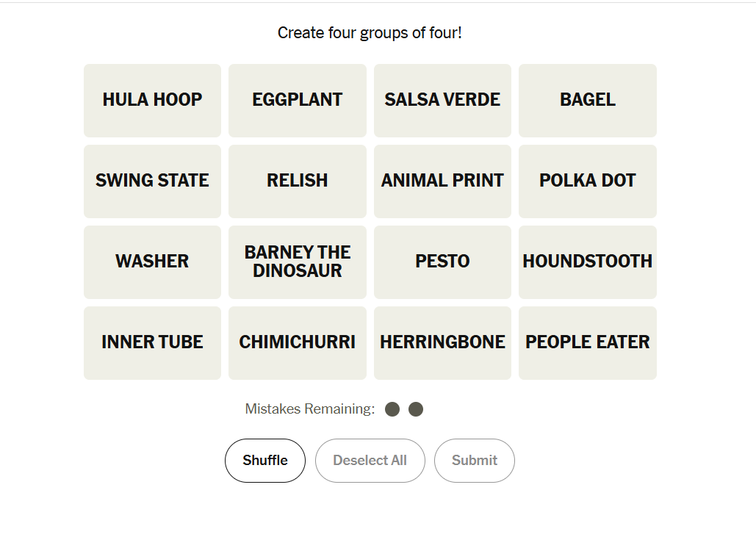756x540 pixels.
Task: Choose the BAGEL tile
Action: 587,100
